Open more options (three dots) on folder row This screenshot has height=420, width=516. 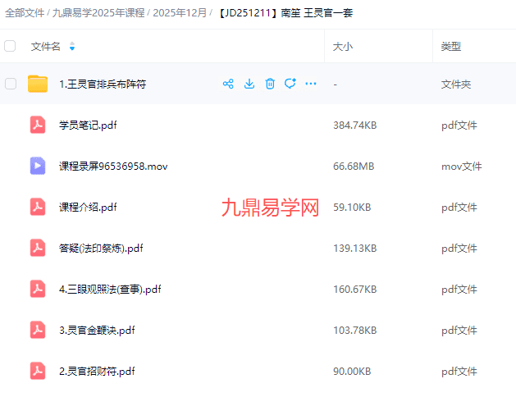pos(311,84)
